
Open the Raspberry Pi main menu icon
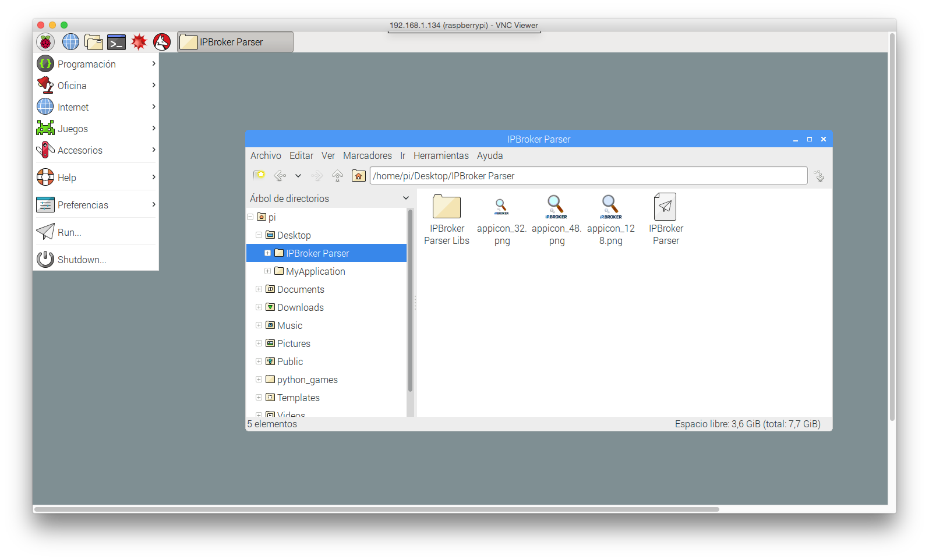[x=45, y=42]
